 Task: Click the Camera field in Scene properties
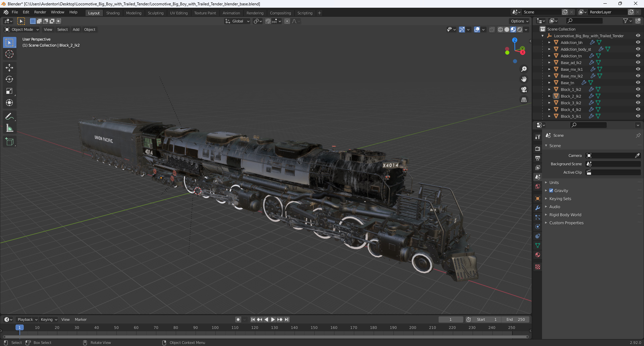(x=613, y=156)
